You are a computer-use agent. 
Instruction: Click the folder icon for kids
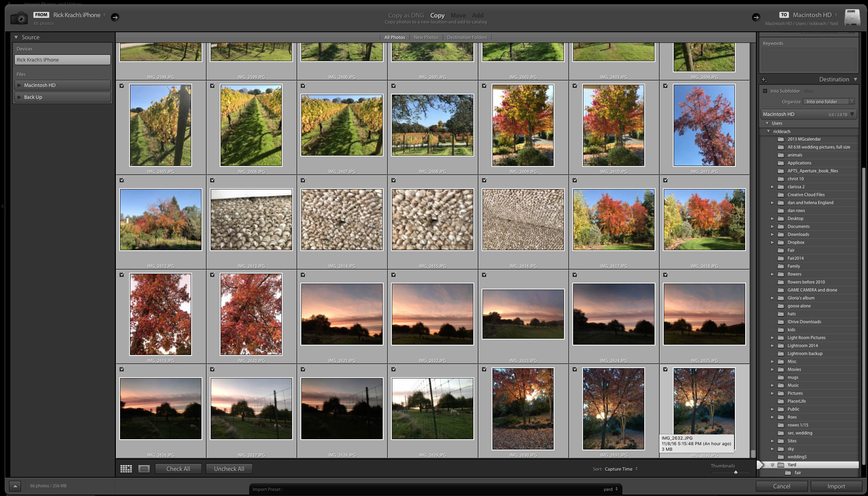781,330
